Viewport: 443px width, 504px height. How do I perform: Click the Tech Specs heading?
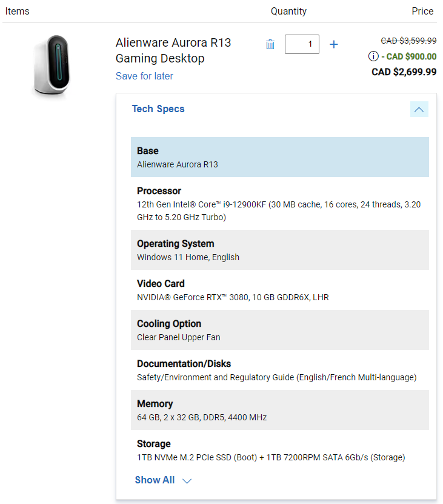click(x=158, y=109)
